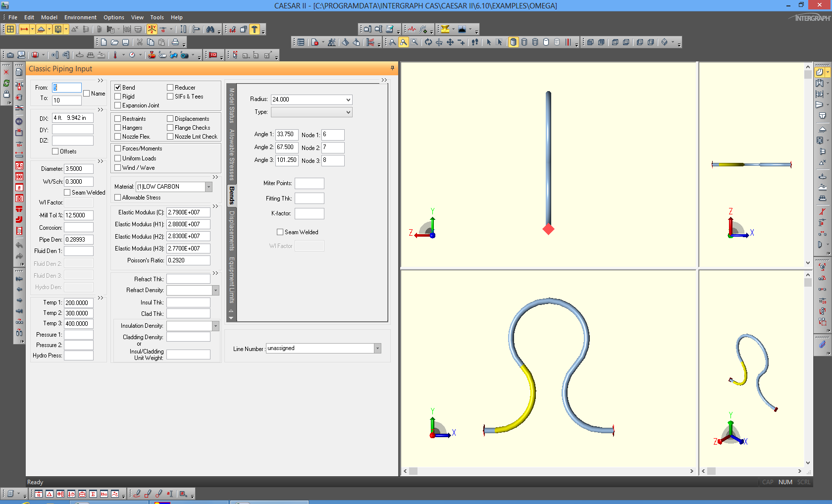This screenshot has height=504, width=832.
Task: Click the Angle 1 value field
Action: (287, 134)
